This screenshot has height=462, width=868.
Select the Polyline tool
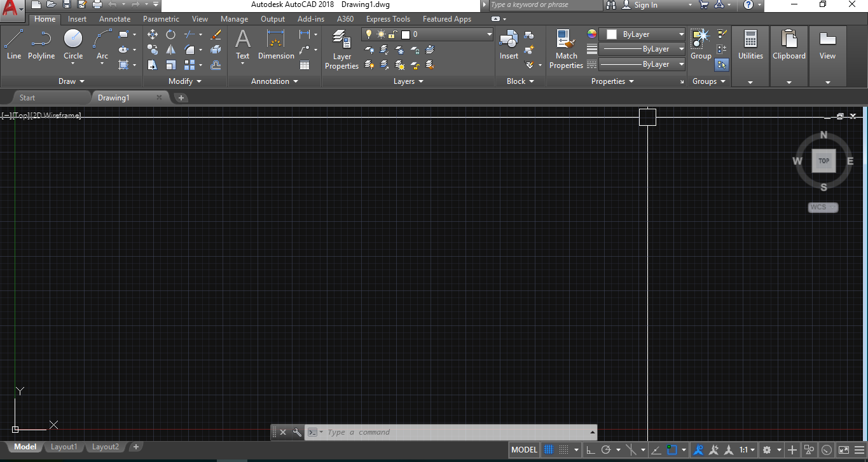click(x=41, y=44)
